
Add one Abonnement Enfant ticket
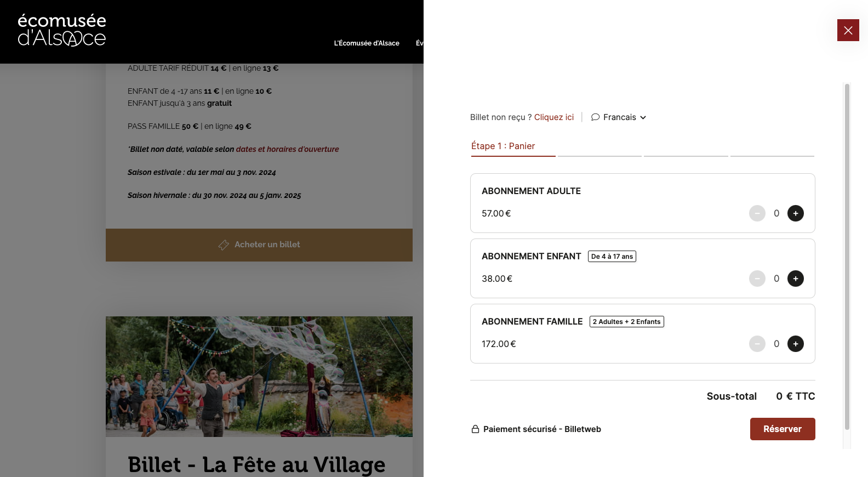[795, 279]
